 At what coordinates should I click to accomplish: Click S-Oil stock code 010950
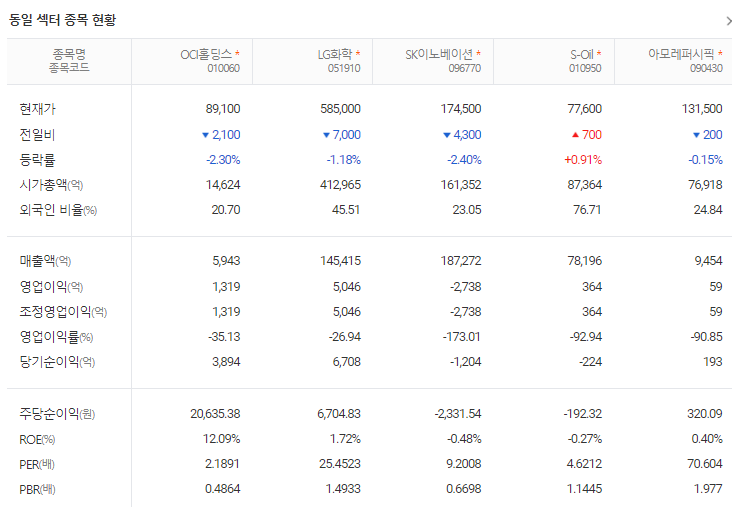(585, 68)
